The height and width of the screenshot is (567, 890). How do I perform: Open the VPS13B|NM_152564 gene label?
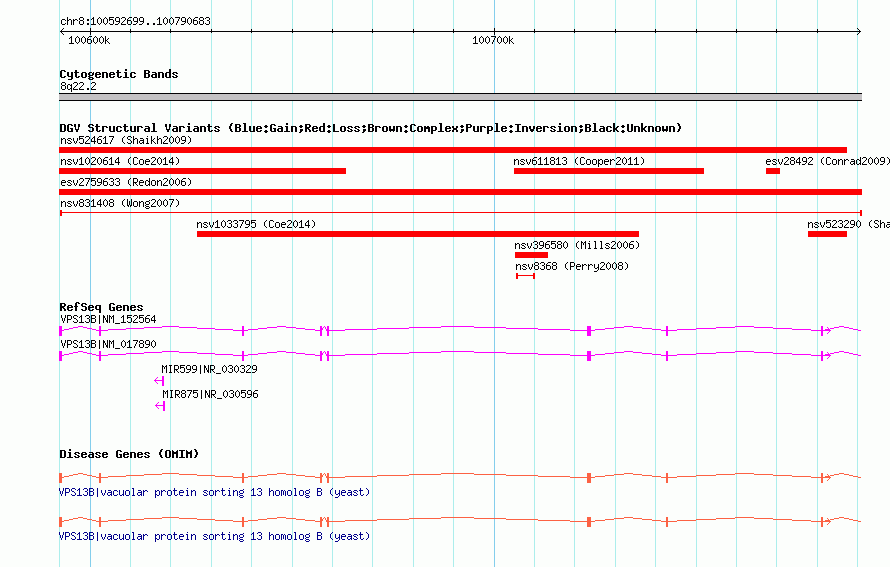click(108, 320)
